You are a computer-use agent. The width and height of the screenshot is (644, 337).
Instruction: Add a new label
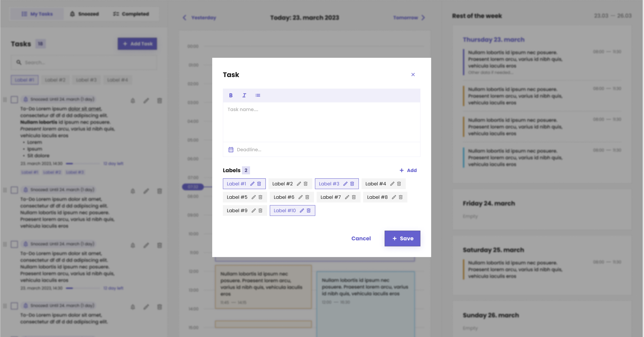(408, 170)
